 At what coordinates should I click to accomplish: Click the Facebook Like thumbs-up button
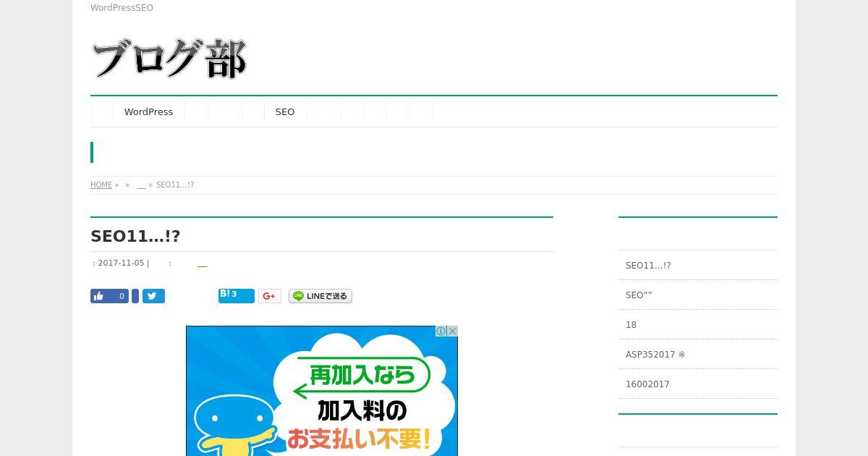(x=109, y=296)
